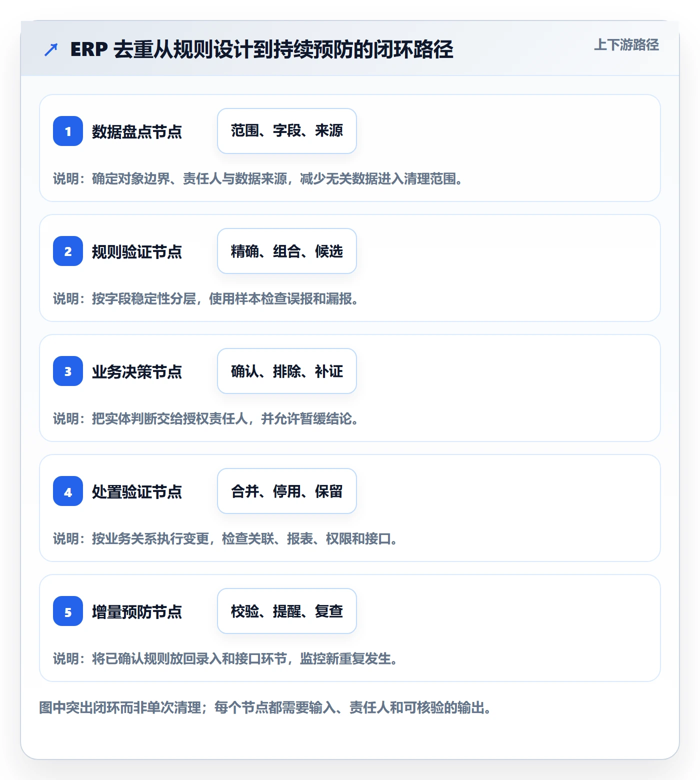The width and height of the screenshot is (700, 780).
Task: Click the 上下游路径 label in the header
Action: [626, 45]
